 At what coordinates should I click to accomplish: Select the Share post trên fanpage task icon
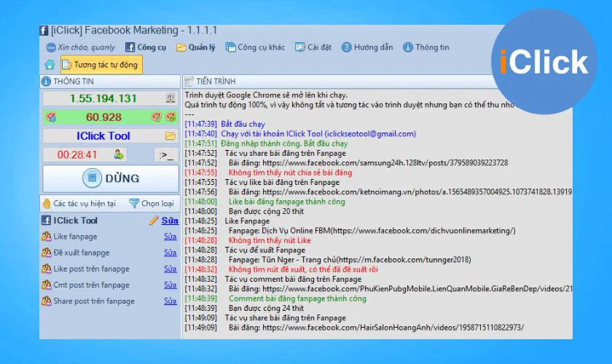(x=47, y=301)
